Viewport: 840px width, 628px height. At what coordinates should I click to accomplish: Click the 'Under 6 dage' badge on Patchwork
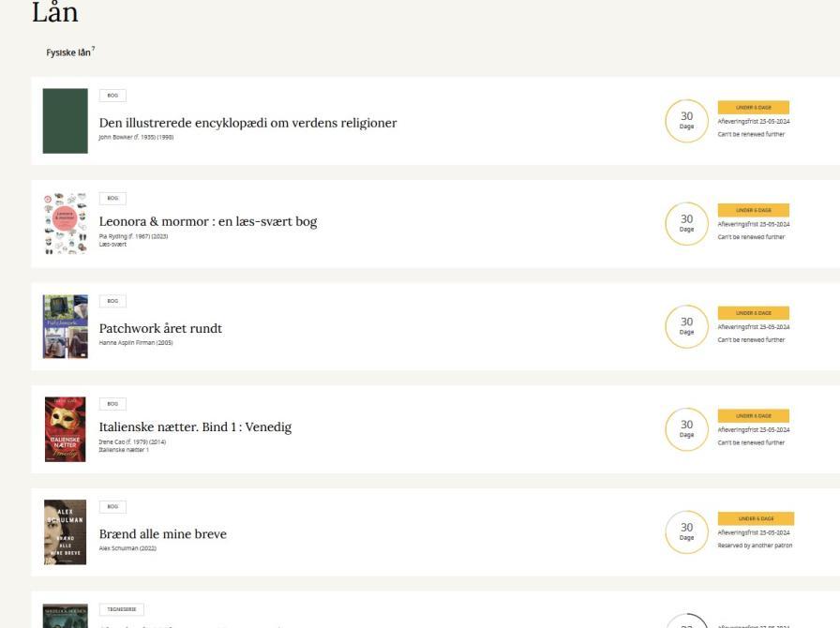[x=753, y=313]
